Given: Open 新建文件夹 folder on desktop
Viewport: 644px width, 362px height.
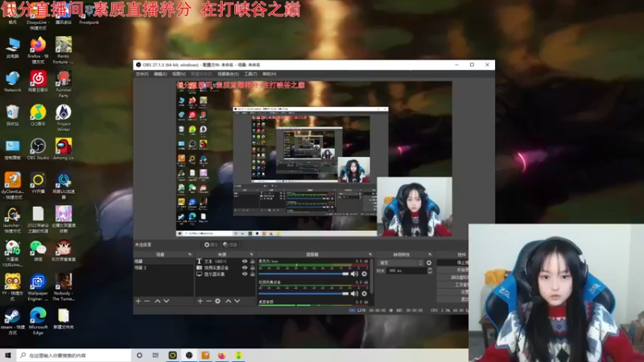Looking at the screenshot, I should 64,319.
